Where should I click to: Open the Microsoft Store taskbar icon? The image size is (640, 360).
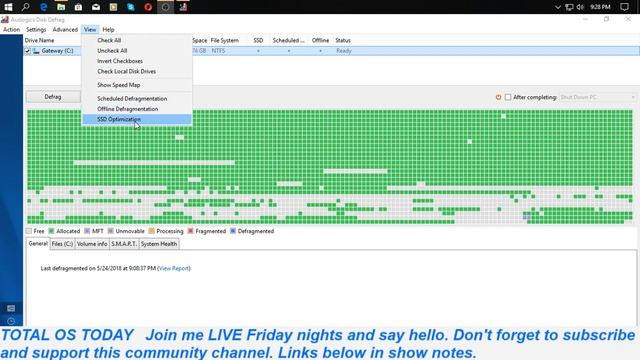pos(78,7)
